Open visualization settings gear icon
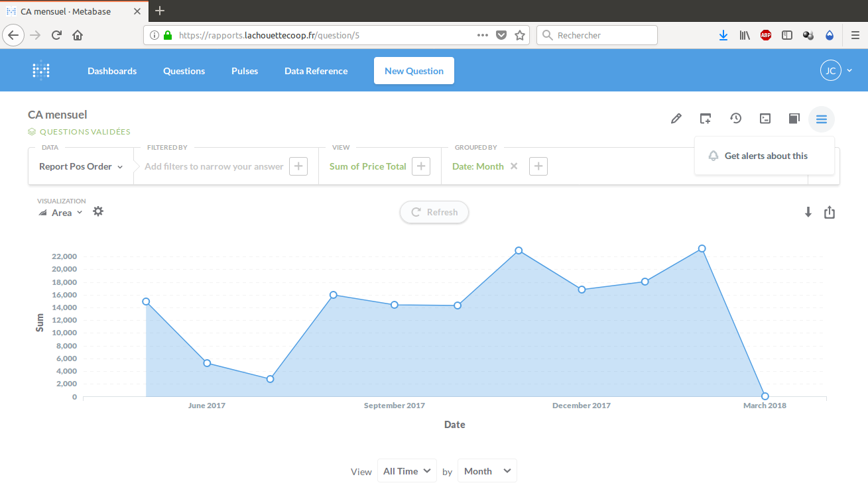The image size is (868, 495). point(98,212)
